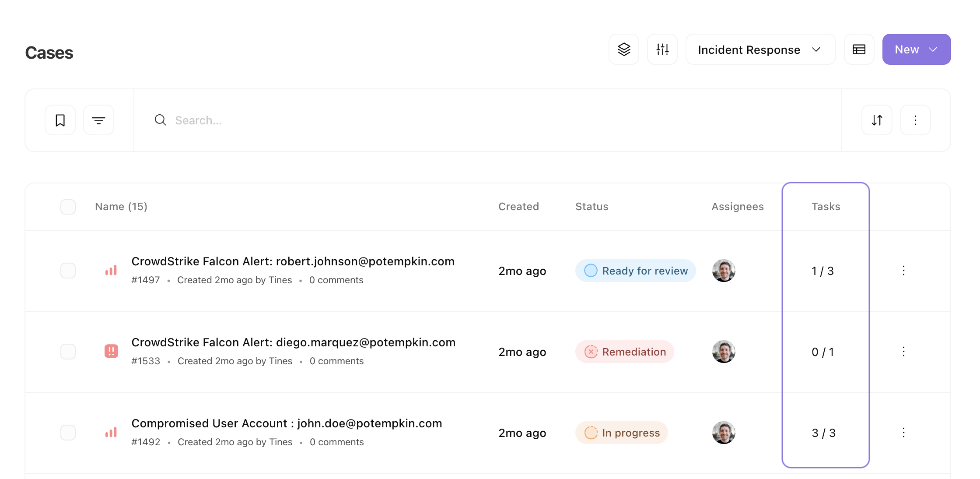This screenshot has width=980, height=479.
Task: Open the sliders settings icon
Action: click(x=662, y=49)
